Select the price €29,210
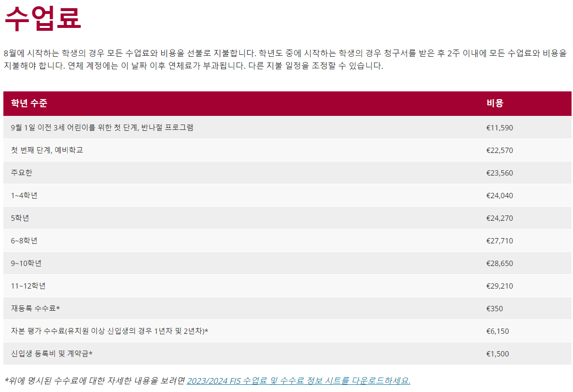This screenshot has width=573, height=392. tap(499, 286)
